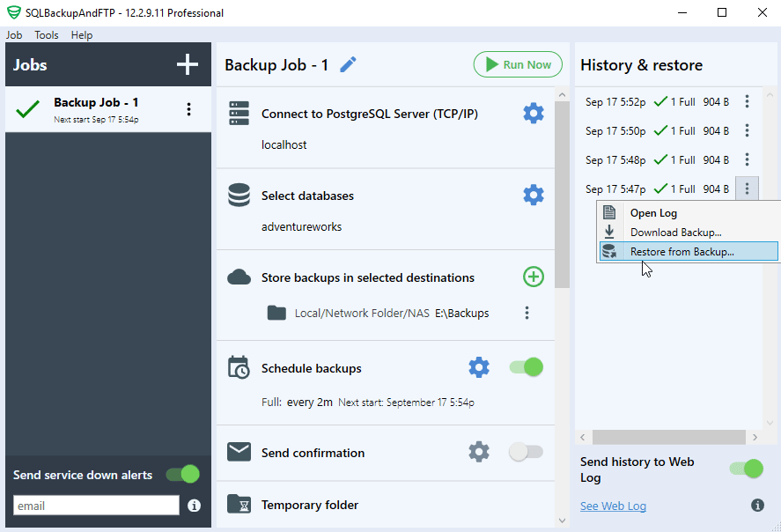Screen dimensions: 781x532
Task: Open options menu for Local/Network Folder/NAS destination
Action: tap(527, 313)
